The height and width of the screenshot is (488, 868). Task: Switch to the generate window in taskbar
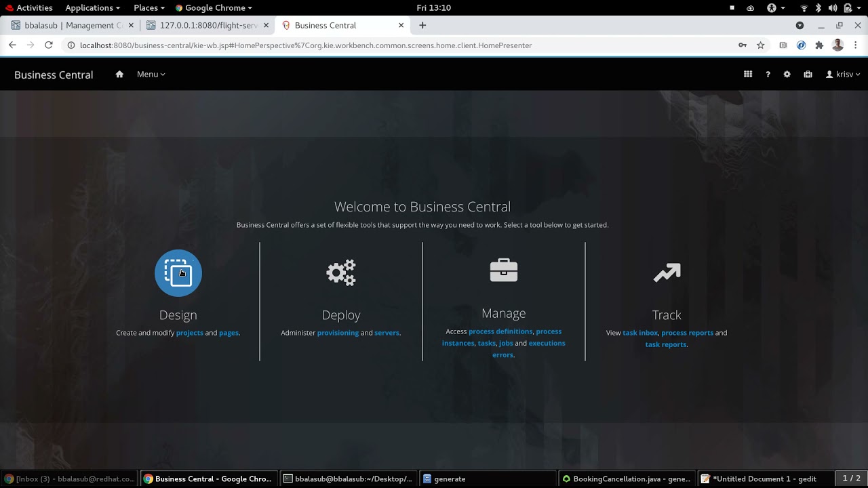[x=486, y=479]
